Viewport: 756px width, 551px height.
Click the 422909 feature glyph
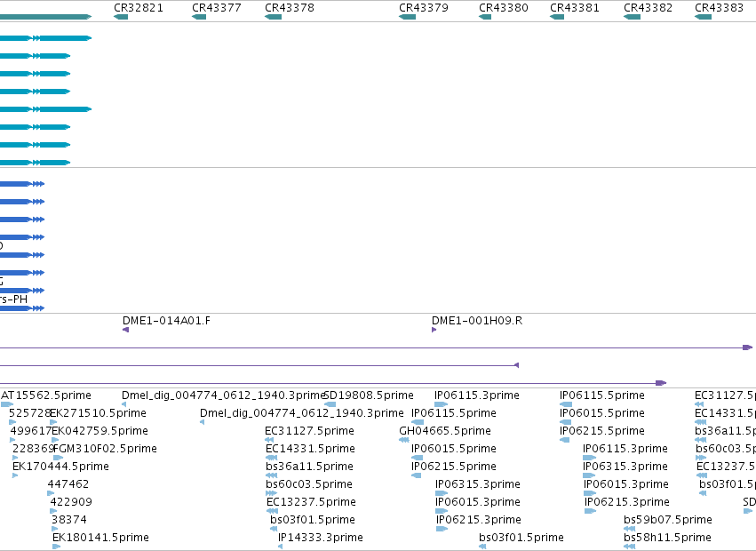[53, 511]
